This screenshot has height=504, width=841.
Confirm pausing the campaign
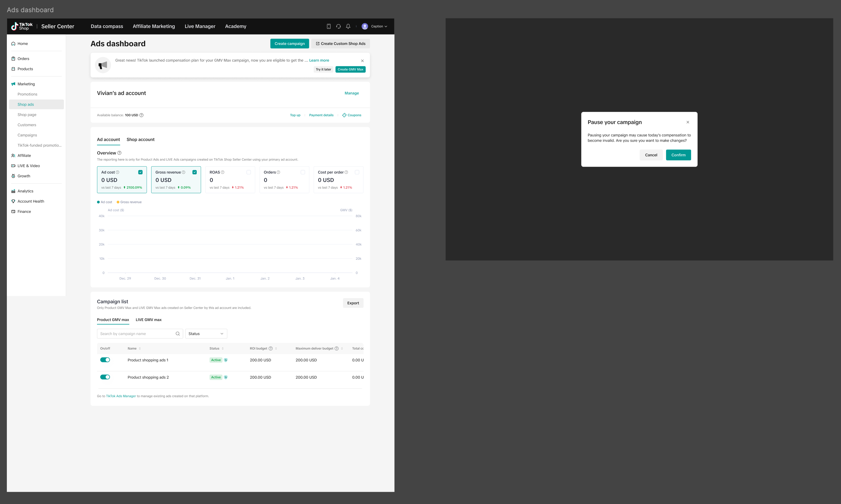(x=678, y=155)
